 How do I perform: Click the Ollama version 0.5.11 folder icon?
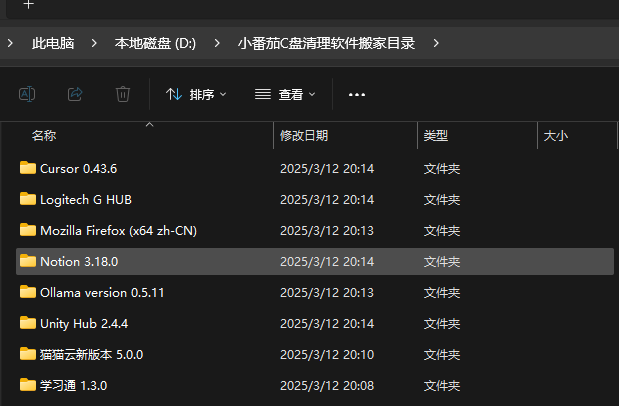point(28,292)
